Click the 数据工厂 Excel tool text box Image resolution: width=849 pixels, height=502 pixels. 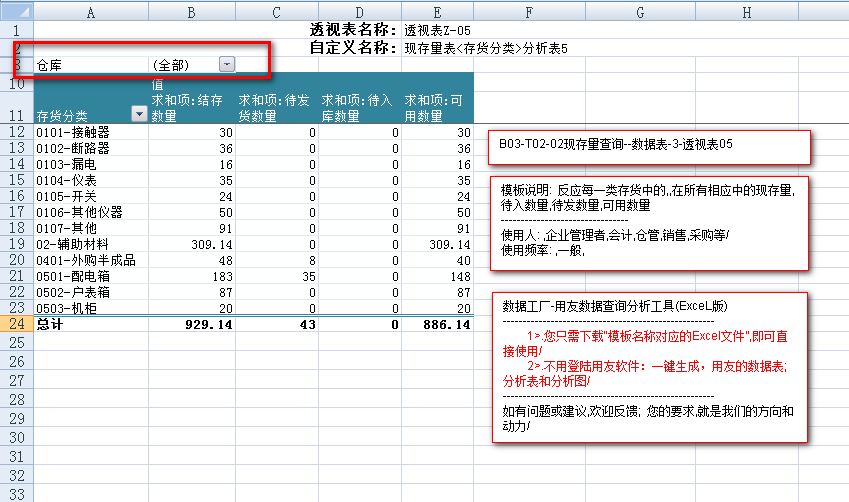648,367
